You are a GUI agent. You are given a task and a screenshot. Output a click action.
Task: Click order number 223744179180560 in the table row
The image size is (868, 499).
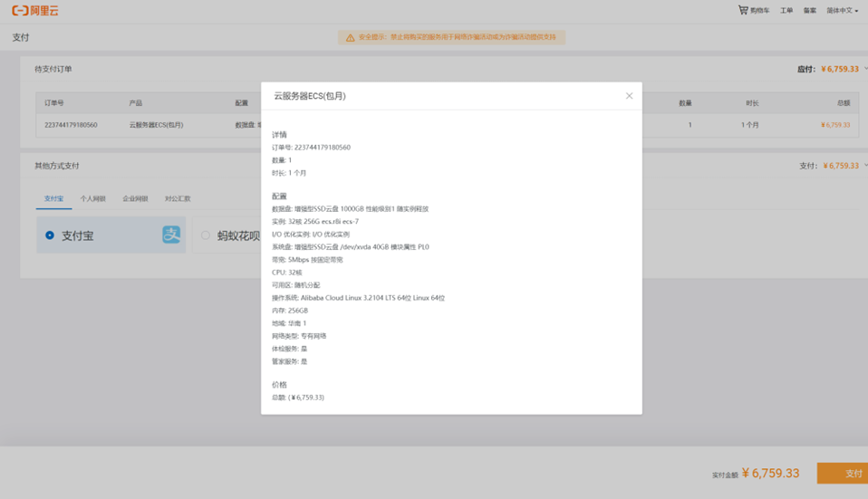click(x=71, y=125)
